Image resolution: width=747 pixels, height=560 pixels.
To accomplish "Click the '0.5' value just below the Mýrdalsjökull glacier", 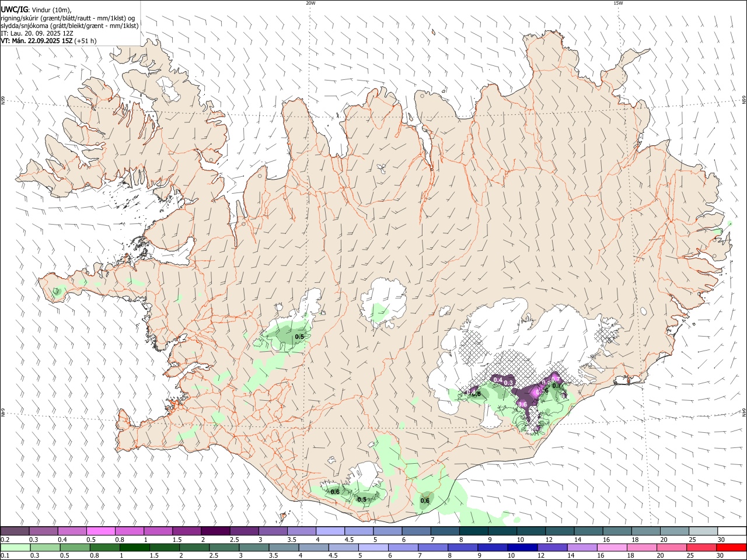I will click(362, 499).
